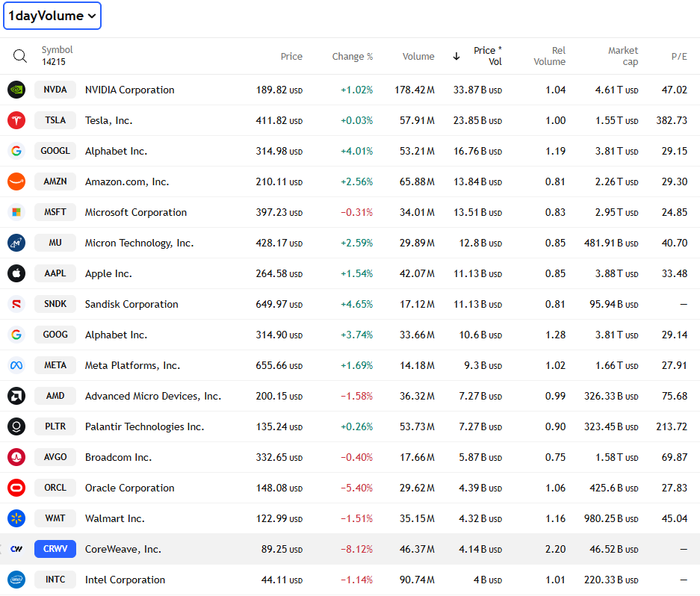Viewport: 700px width, 596px height.
Task: Open the TSLA ticker badge
Action: [55, 120]
